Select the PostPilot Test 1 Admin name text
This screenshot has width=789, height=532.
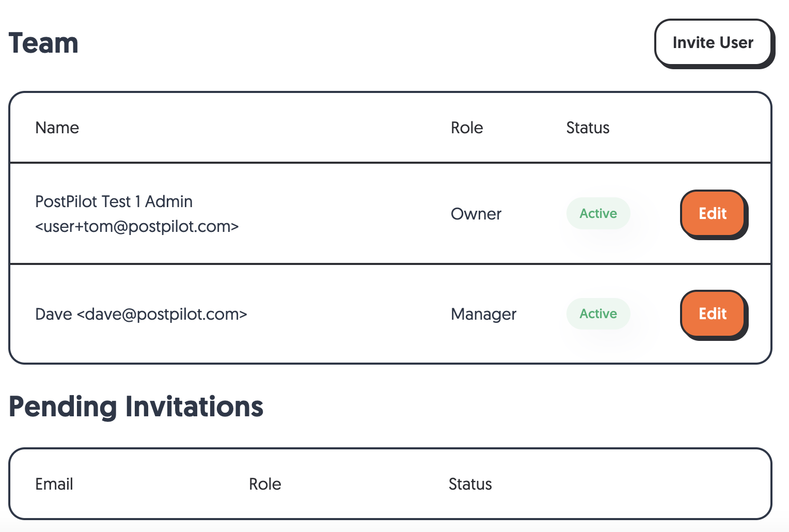(x=114, y=201)
